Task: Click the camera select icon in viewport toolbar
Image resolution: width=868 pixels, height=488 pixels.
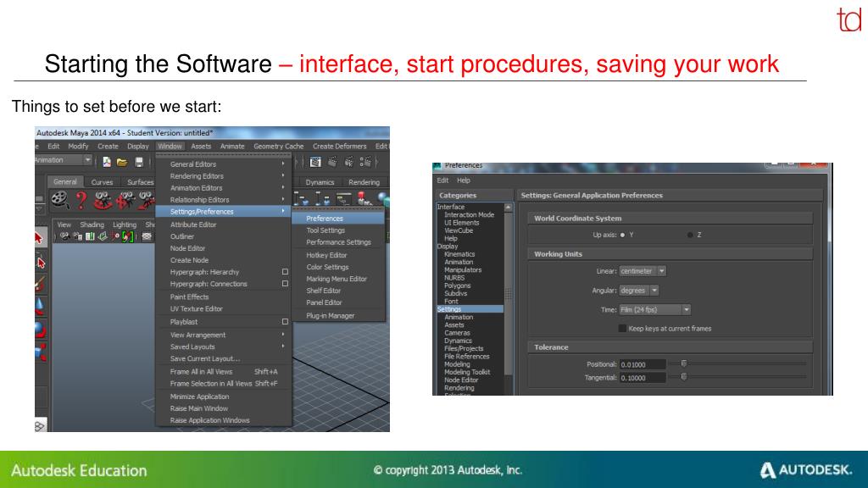Action: coord(64,237)
